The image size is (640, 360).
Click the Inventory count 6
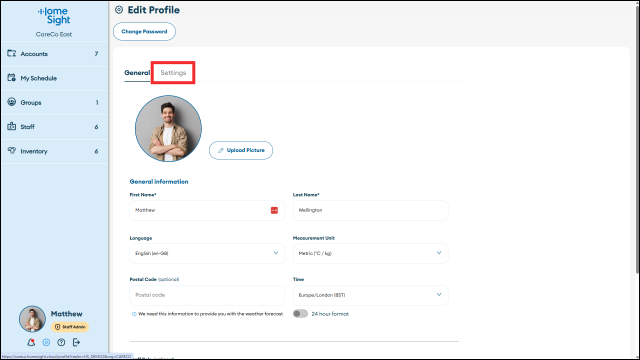pos(96,151)
